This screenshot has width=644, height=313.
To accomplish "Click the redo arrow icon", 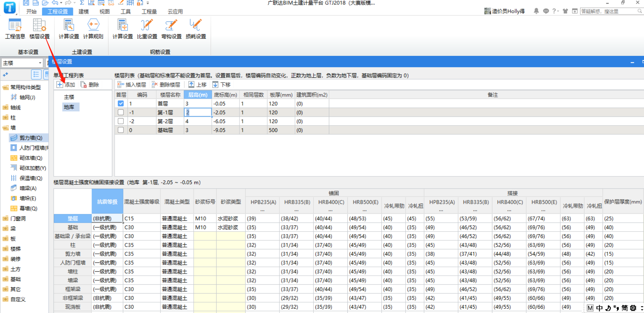I will point(68,3).
